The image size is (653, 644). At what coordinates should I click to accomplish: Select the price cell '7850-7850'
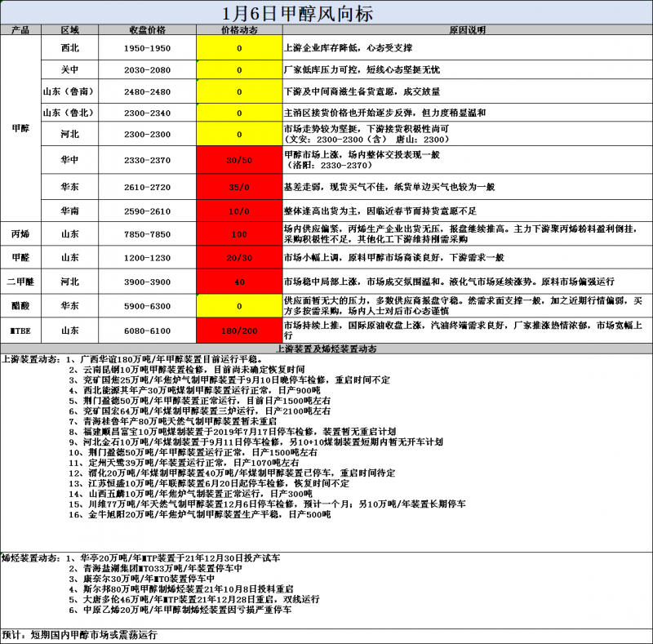click(147, 234)
